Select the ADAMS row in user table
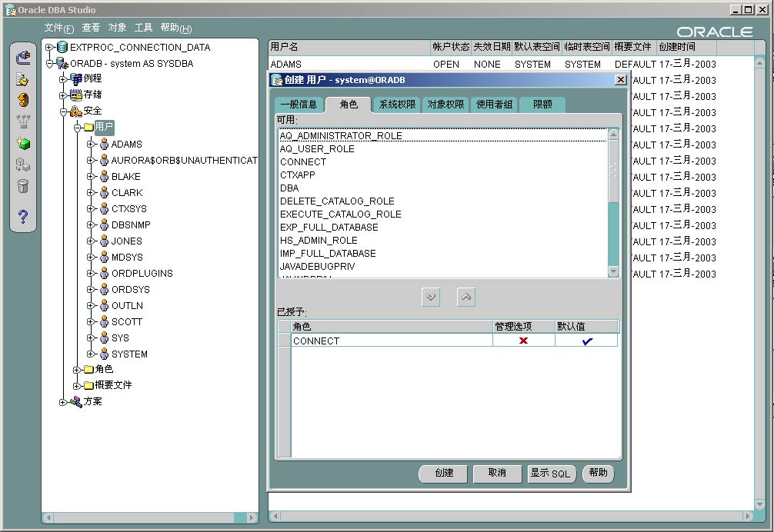 tap(494, 64)
